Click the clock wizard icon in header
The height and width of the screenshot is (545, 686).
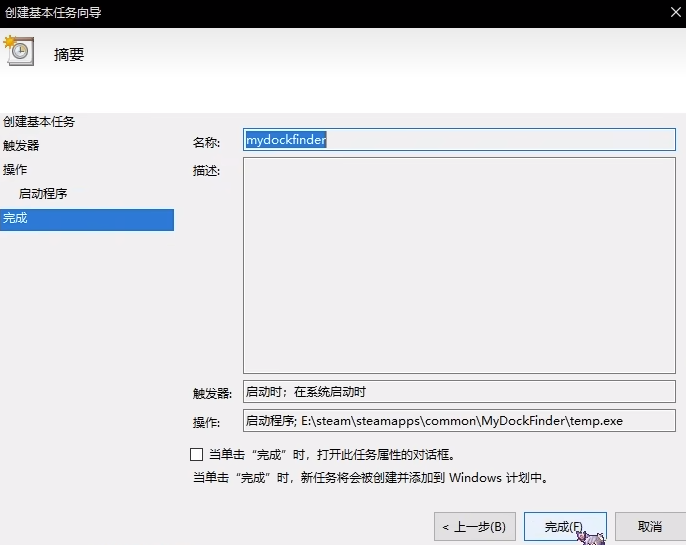[x=18, y=52]
